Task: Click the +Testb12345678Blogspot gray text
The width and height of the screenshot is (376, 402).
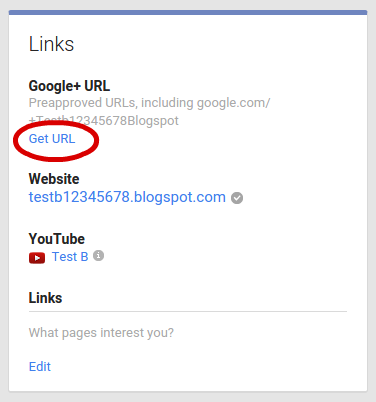Action: (104, 120)
